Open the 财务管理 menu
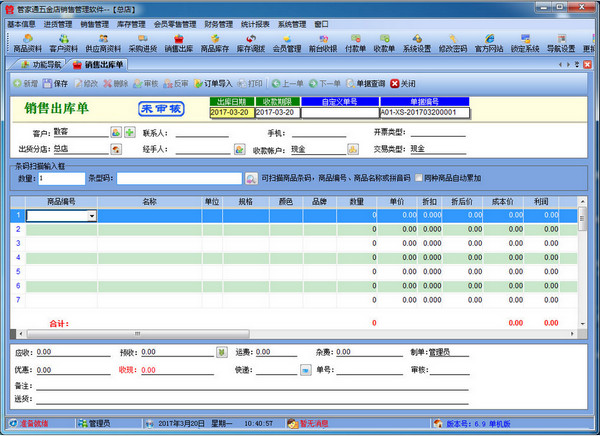Screen dimensions: 600x436 coord(219,22)
